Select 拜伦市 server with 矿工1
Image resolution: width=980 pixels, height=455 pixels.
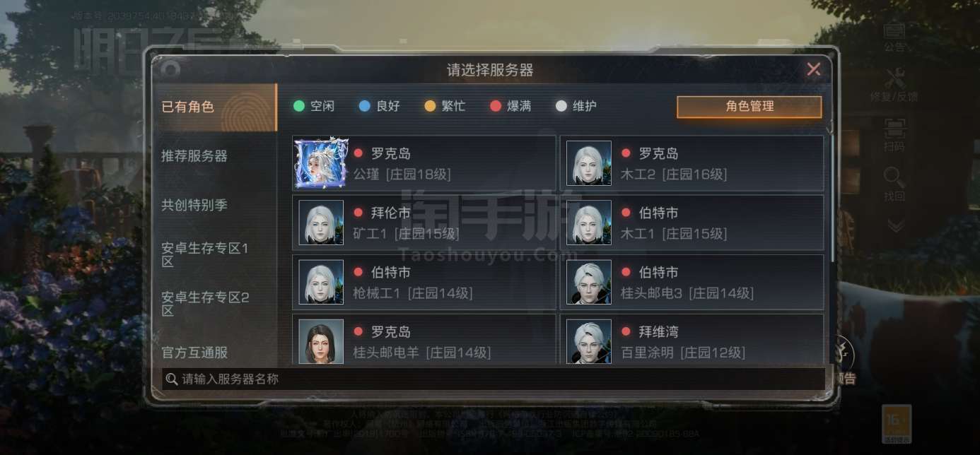[424, 223]
